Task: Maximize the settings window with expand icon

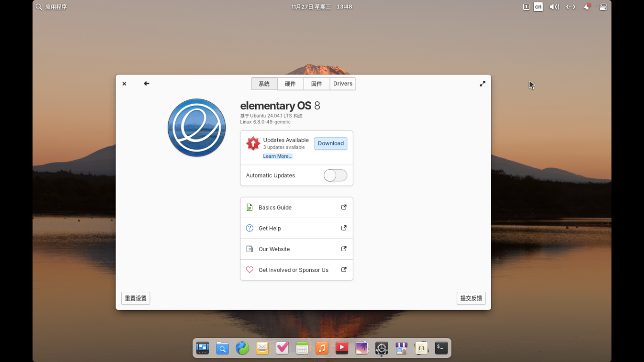Action: click(x=482, y=83)
